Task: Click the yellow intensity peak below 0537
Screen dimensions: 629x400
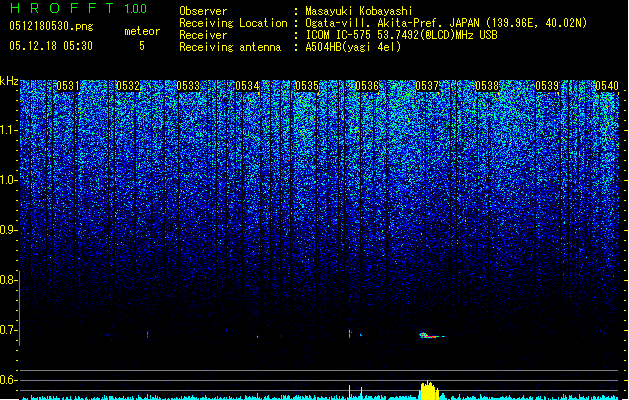Action: click(429, 391)
